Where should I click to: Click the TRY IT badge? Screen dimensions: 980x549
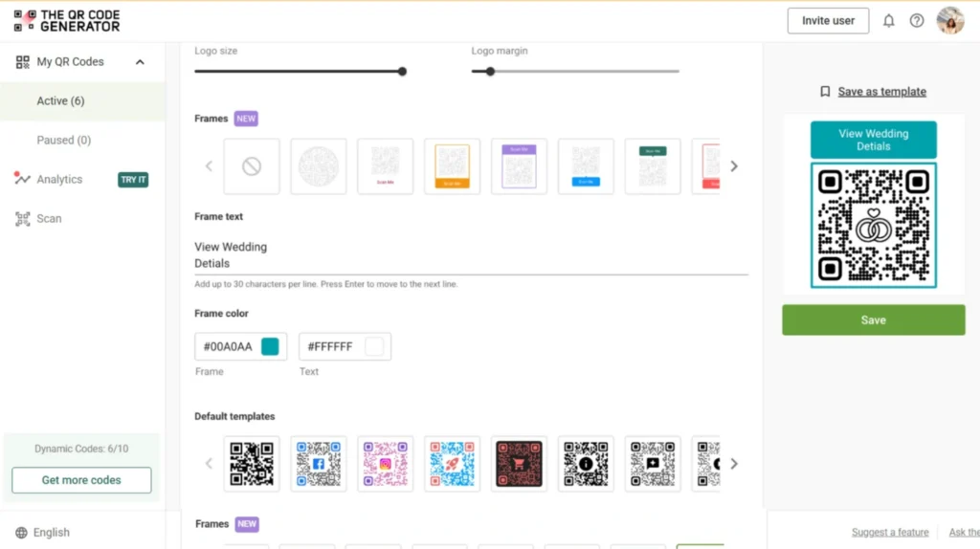coord(133,180)
